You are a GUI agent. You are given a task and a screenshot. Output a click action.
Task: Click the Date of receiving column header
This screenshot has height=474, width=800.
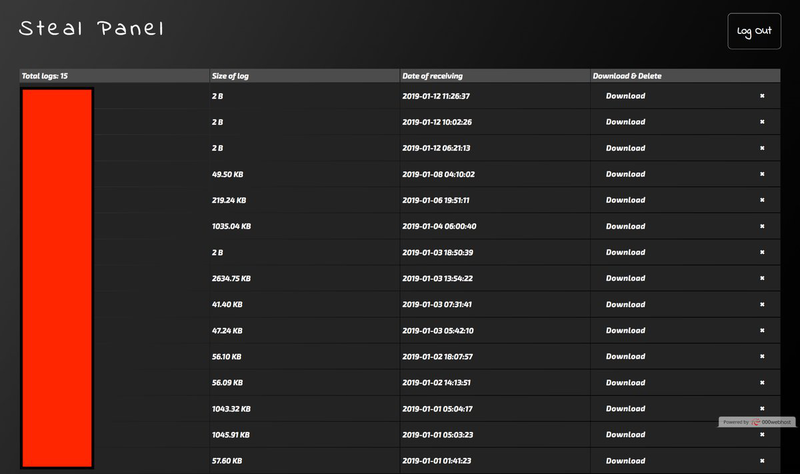pyautogui.click(x=432, y=76)
